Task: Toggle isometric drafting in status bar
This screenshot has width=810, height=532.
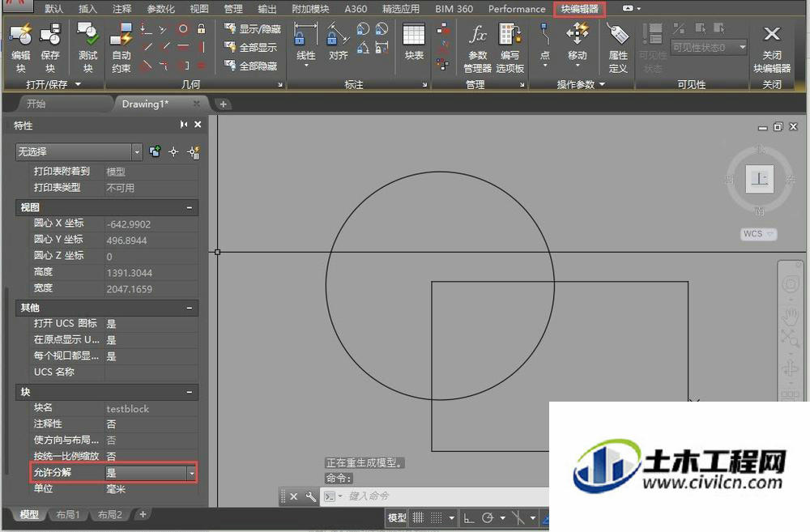Action: (518, 517)
